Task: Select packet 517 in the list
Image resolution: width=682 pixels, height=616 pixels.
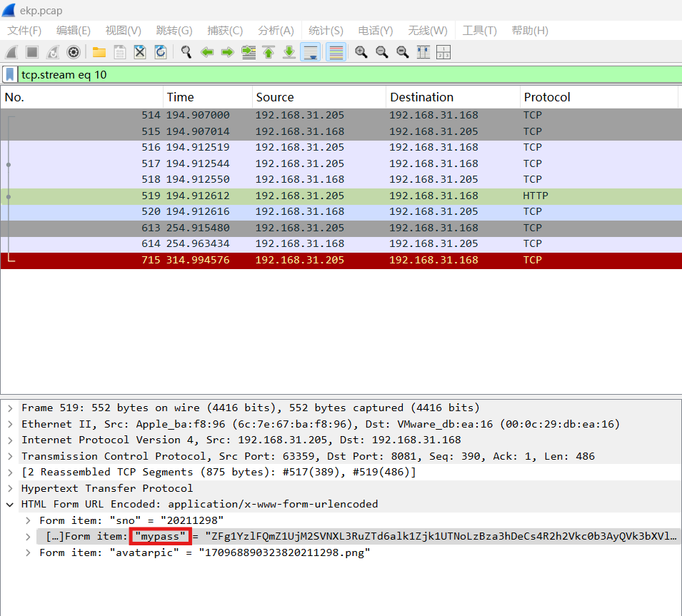Action: click(341, 163)
